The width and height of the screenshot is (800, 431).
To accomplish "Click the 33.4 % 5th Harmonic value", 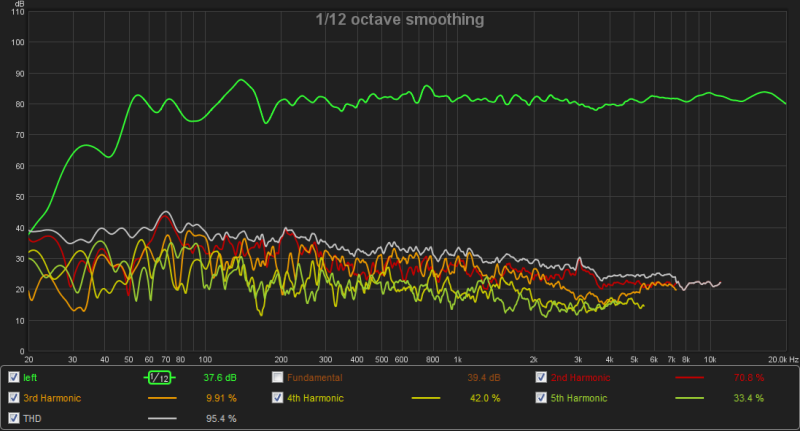I will (x=749, y=398).
